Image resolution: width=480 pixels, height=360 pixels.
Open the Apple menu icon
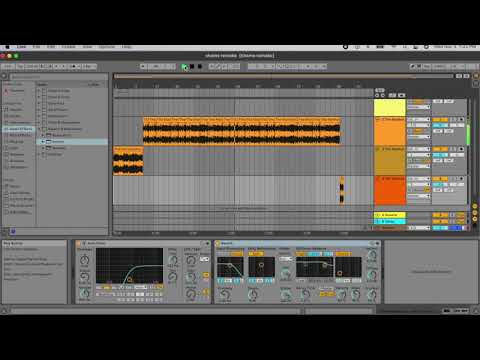point(7,47)
